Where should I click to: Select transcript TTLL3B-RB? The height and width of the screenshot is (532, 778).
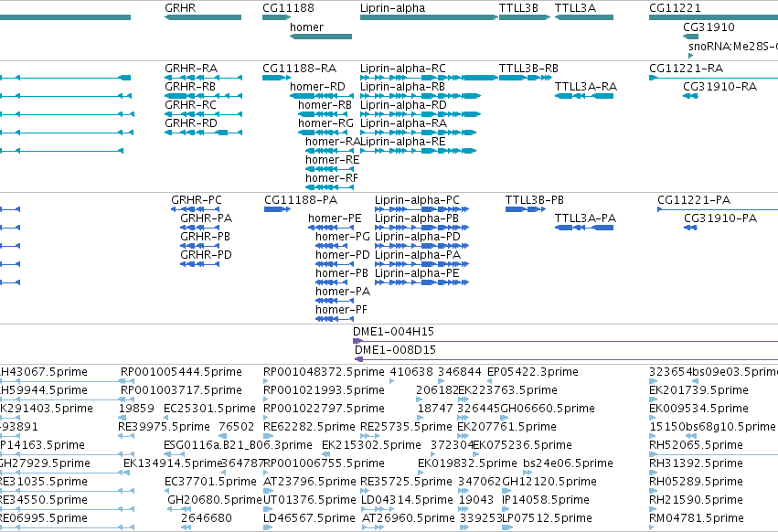pos(526,78)
